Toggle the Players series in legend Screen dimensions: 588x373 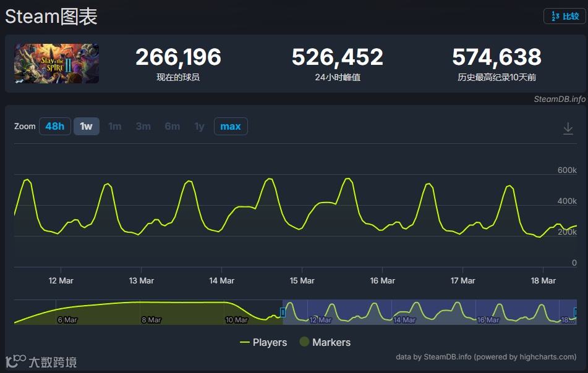[x=263, y=342]
